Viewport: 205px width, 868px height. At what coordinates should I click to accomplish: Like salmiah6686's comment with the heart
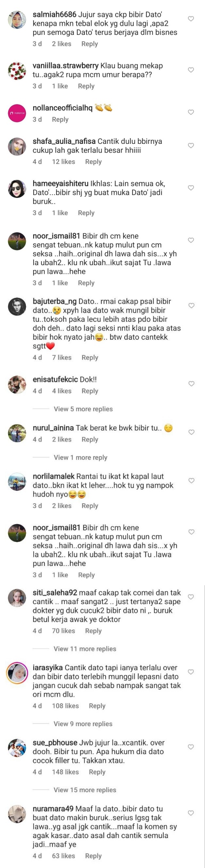tap(191, 19)
